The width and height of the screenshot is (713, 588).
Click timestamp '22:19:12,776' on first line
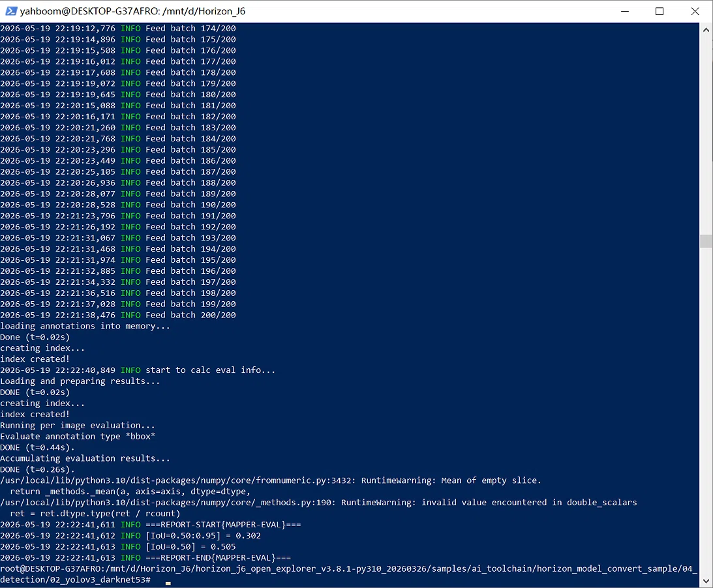[x=85, y=28]
